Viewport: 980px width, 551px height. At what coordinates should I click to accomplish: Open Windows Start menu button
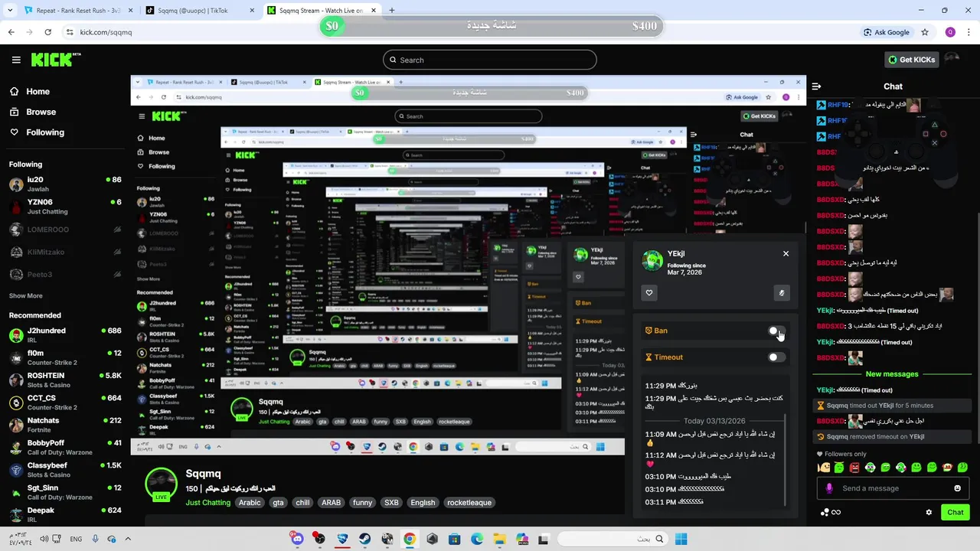681,539
